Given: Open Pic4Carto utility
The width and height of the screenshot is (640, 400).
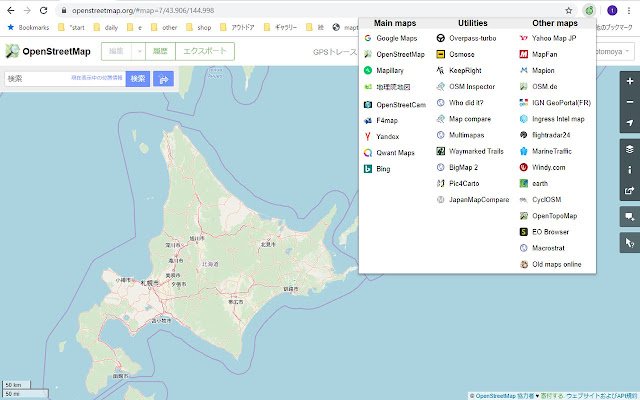Looking at the screenshot, I should click(x=458, y=183).
